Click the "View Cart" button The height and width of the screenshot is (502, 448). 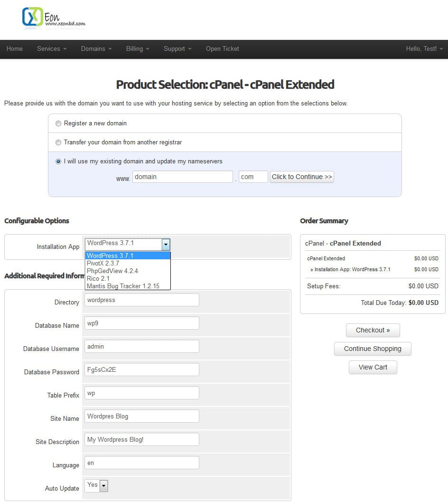pyautogui.click(x=373, y=367)
